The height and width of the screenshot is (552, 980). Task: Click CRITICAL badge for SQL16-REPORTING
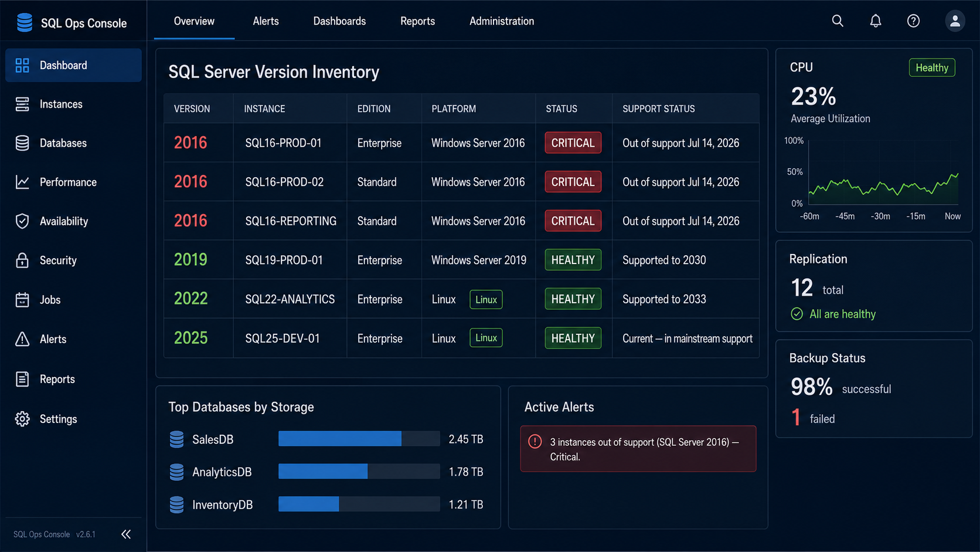click(573, 221)
